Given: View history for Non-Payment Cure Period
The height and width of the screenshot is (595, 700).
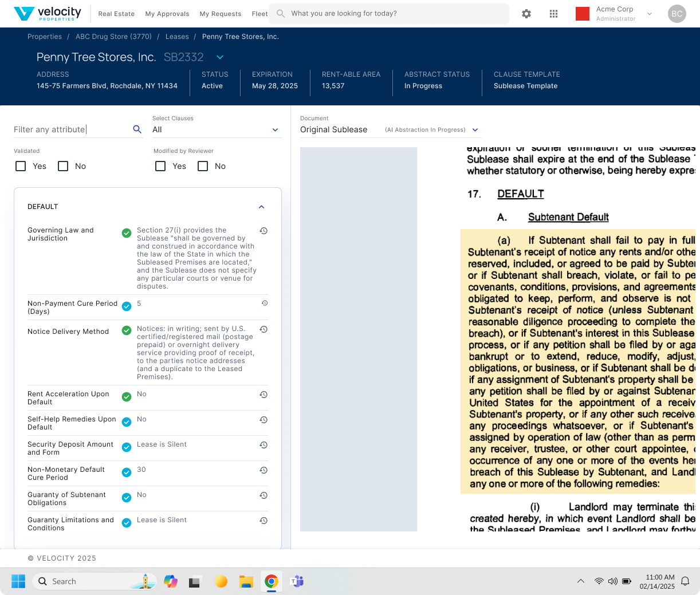Looking at the screenshot, I should point(265,303).
